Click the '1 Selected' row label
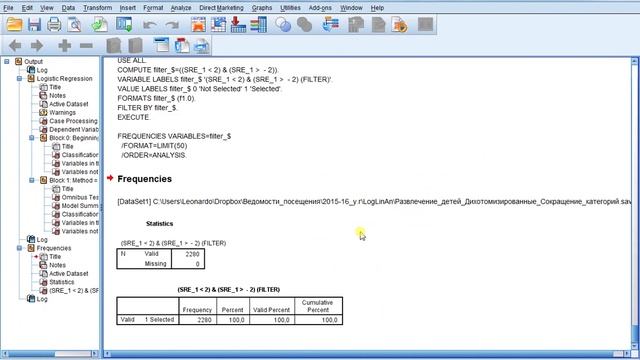This screenshot has width=640, height=360. tap(159, 320)
